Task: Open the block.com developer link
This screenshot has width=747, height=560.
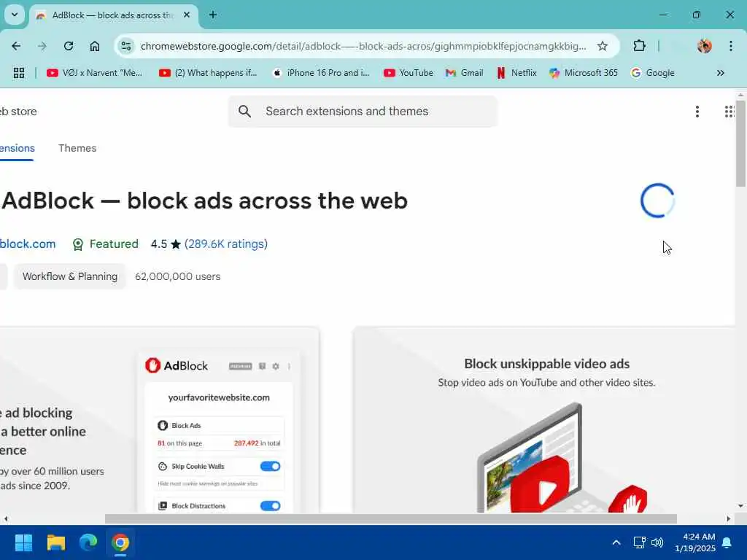Action: [28, 244]
